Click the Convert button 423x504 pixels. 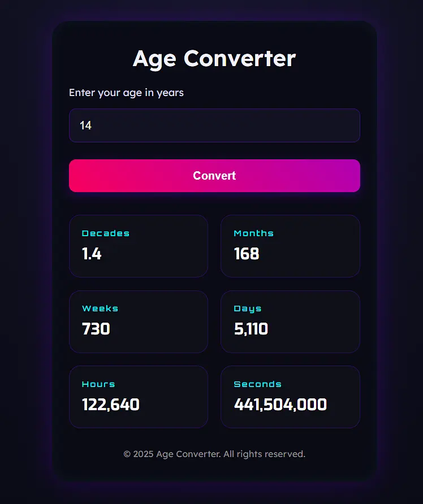pyautogui.click(x=214, y=176)
